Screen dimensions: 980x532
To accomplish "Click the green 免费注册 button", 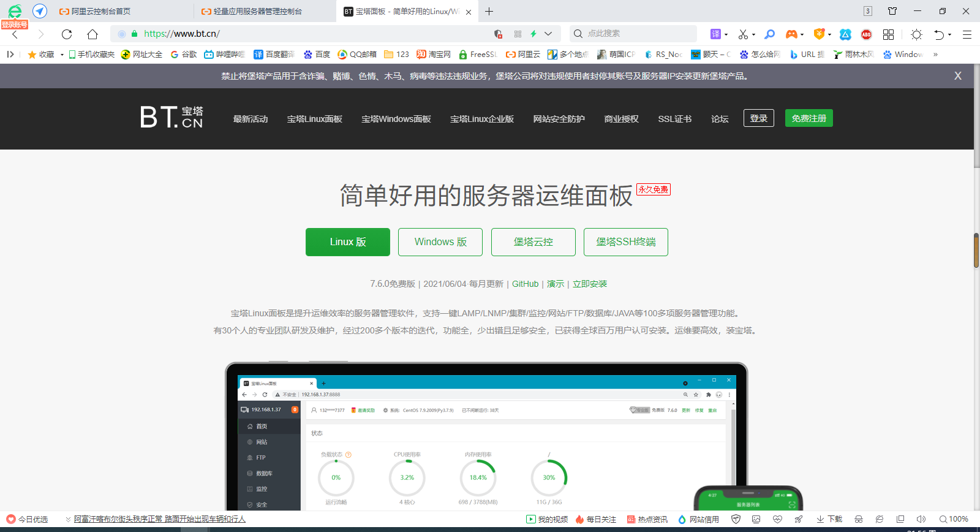I will coord(809,118).
